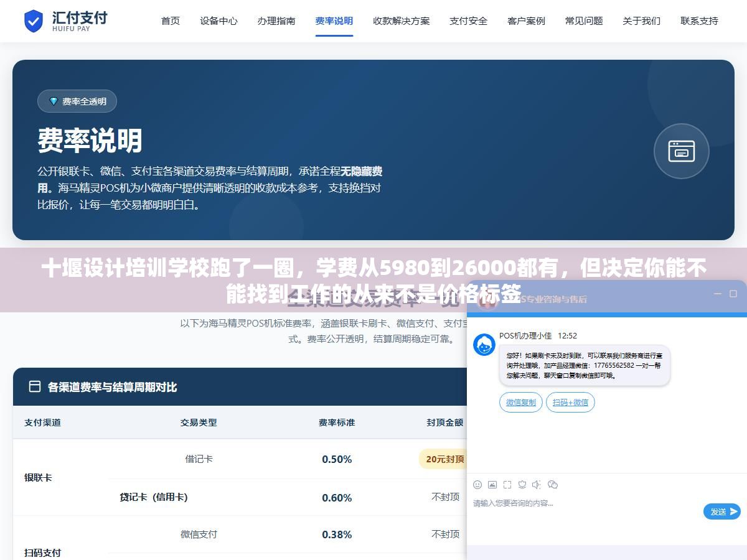
Task: Maximize the chat window
Action: (733, 294)
